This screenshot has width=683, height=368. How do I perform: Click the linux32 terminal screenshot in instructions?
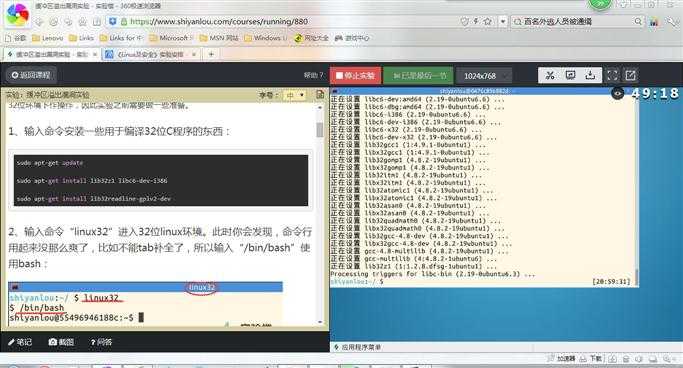145,303
